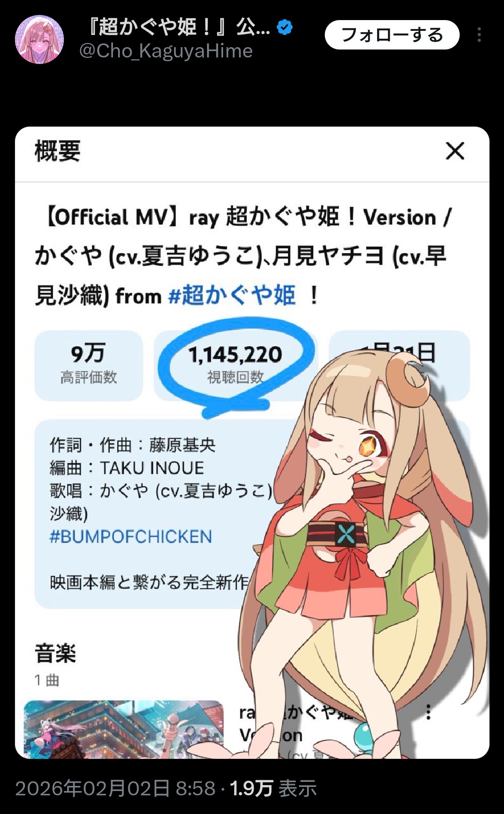
Task: Open the #超かぐや姫 hashtag in the title
Action: coord(232,296)
